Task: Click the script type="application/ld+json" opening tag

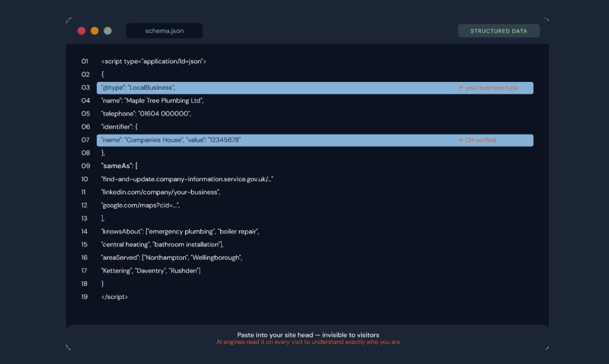Action: coord(154,61)
